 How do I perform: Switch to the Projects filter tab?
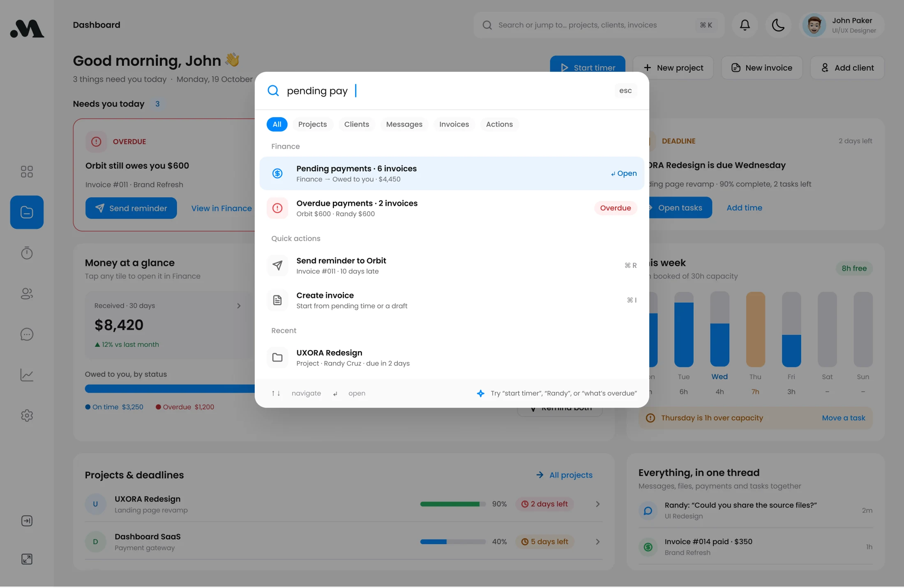(312, 124)
